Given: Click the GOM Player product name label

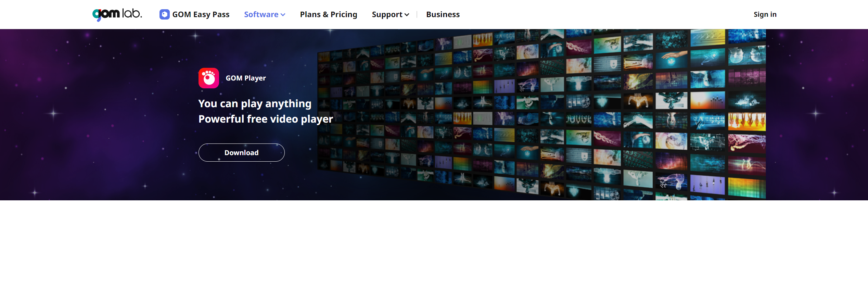Looking at the screenshot, I should click(x=245, y=78).
